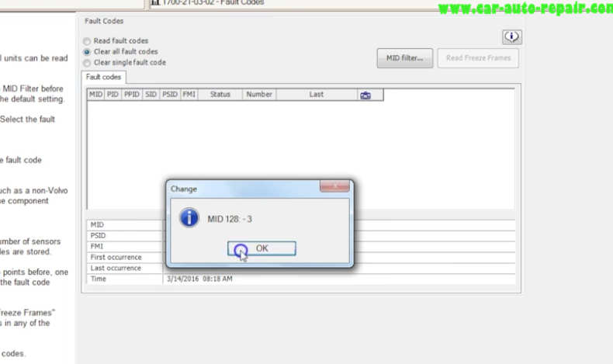Click the blue info icon in Change dialog
Image resolution: width=613 pixels, height=364 pixels.
[x=189, y=218]
